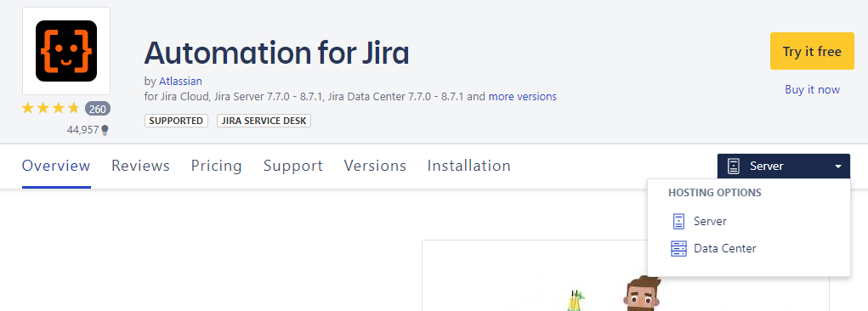Image resolution: width=868 pixels, height=311 pixels.
Task: Open the Pricing tab
Action: 217,166
